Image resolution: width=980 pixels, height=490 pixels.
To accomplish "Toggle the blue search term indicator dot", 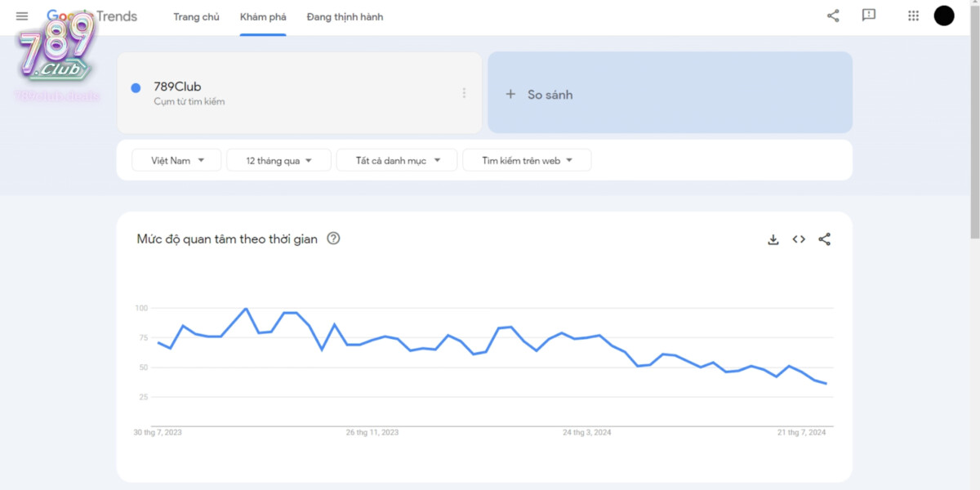I will click(x=136, y=86).
